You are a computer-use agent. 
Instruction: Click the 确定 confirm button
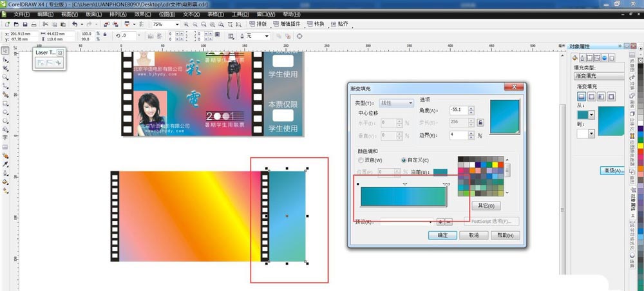(x=442, y=236)
